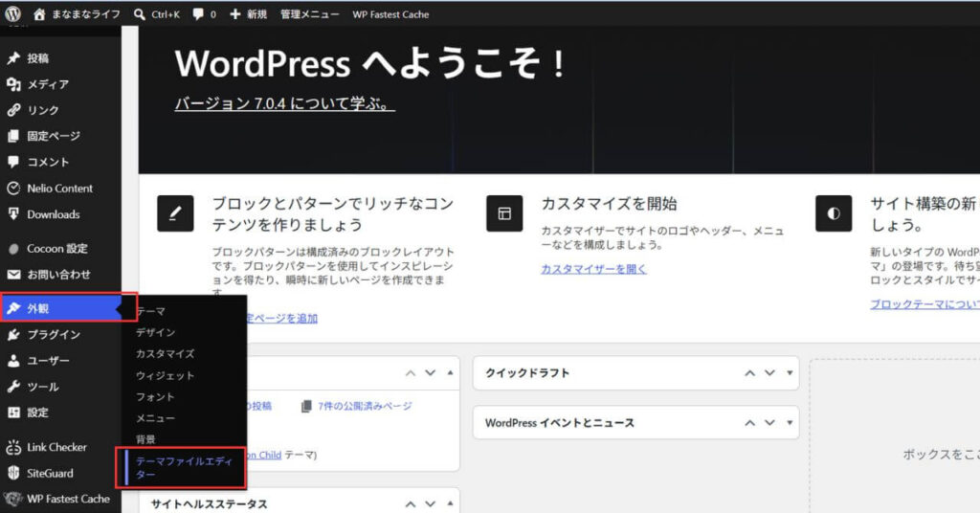Open 管理メニュー in admin bar

[x=309, y=13]
